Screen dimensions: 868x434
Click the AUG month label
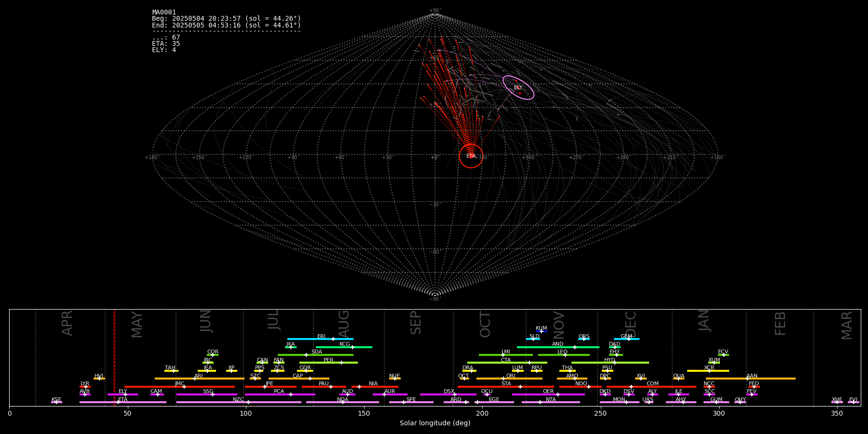pyautogui.click(x=343, y=324)
